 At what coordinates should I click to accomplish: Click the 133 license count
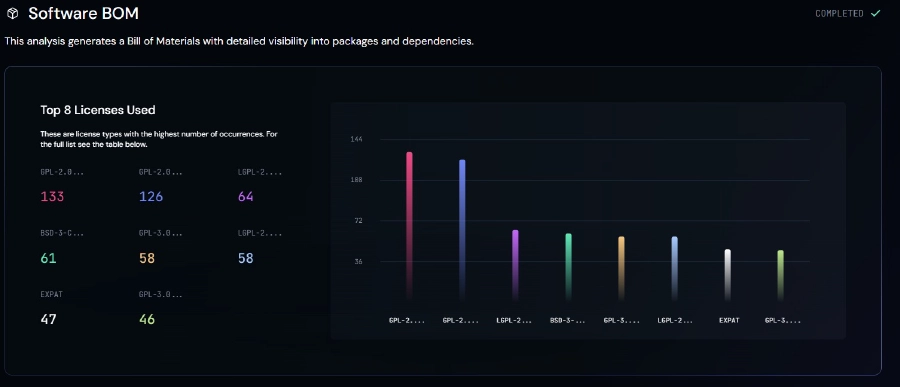pyautogui.click(x=52, y=196)
